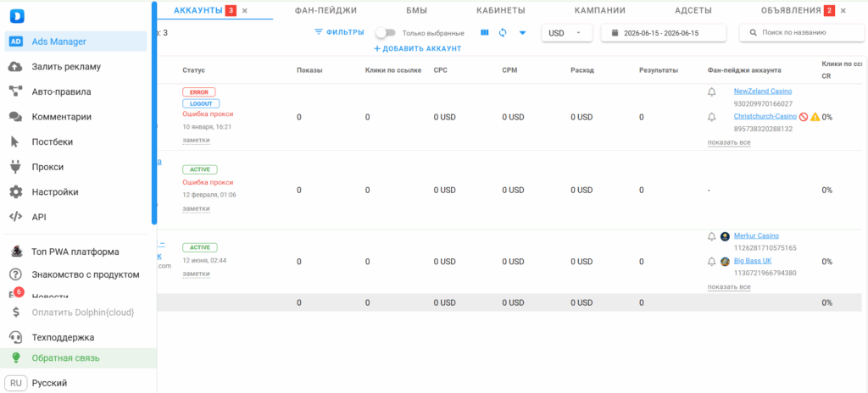Click the bell next to Merkur Casino
The width and height of the screenshot is (868, 393).
click(712, 236)
